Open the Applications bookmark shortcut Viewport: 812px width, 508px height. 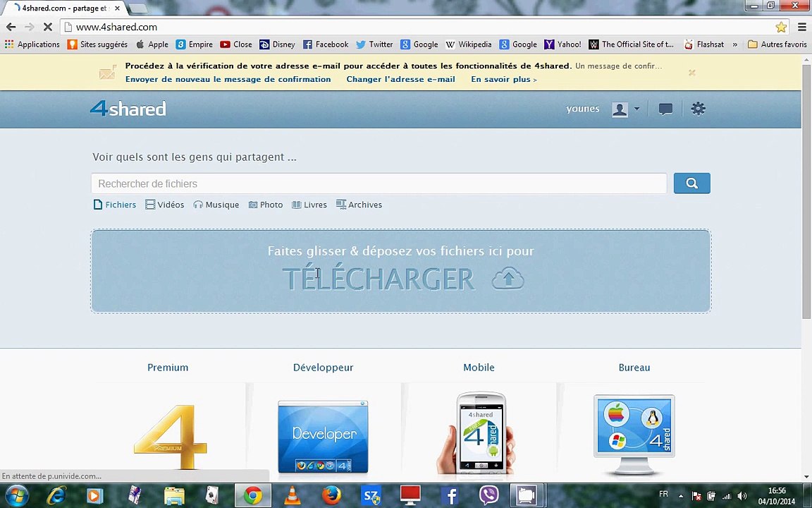[32, 44]
